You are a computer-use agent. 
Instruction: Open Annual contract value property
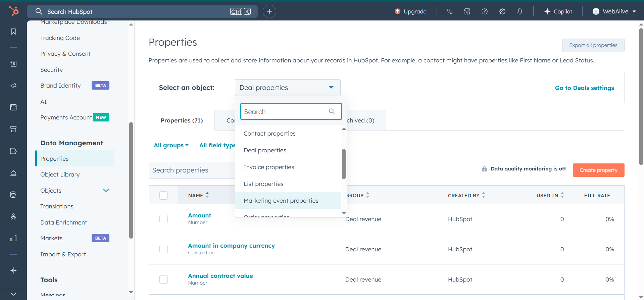[x=220, y=276]
